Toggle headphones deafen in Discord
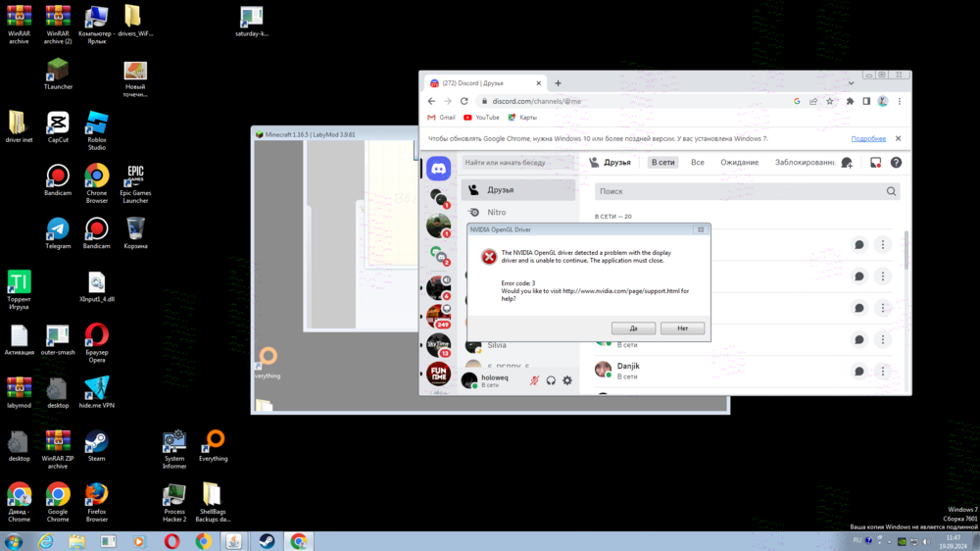This screenshot has height=551, width=980. [x=551, y=380]
